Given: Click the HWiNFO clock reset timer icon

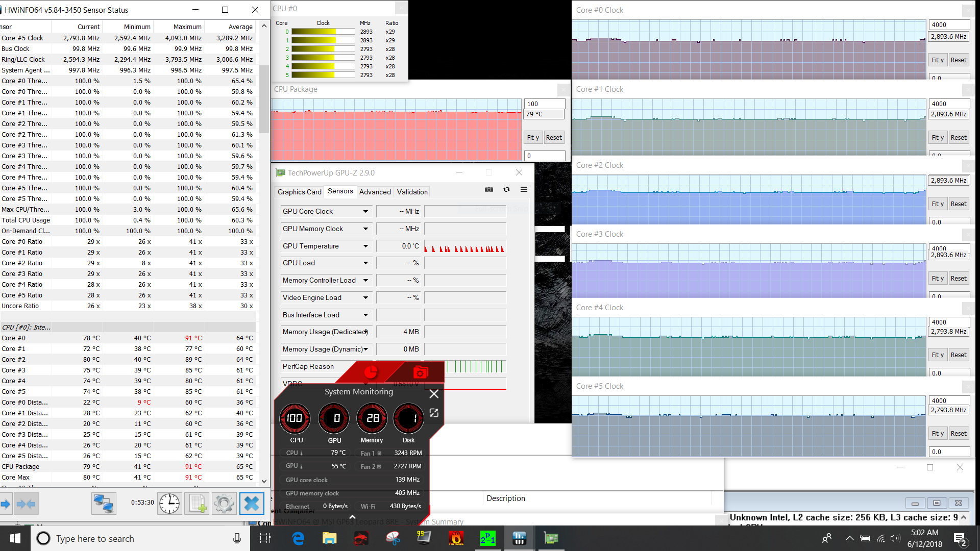Looking at the screenshot, I should click(x=169, y=504).
